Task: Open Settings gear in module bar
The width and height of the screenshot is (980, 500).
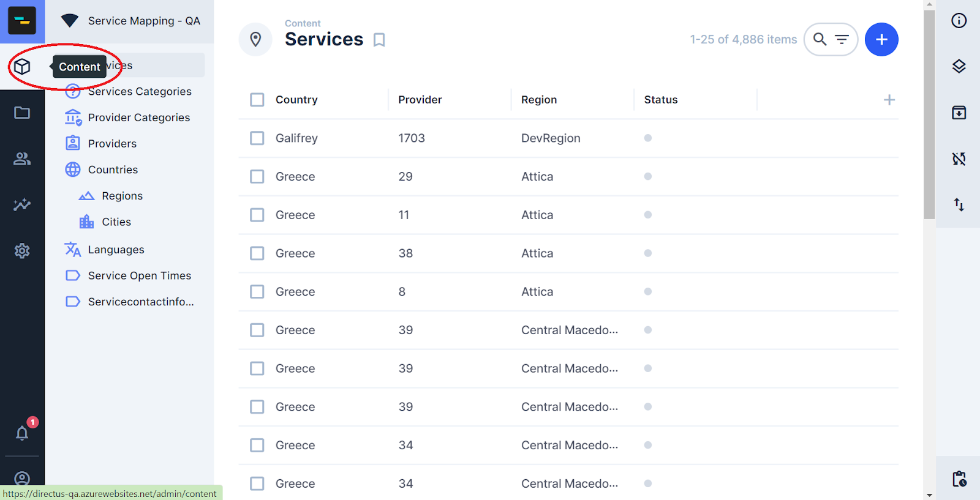Action: pyautogui.click(x=22, y=250)
